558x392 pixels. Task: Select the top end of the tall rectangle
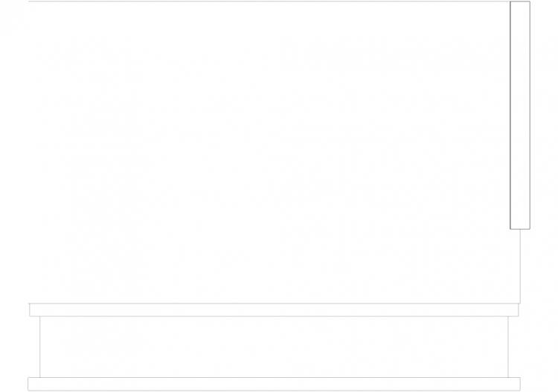coord(520,1)
